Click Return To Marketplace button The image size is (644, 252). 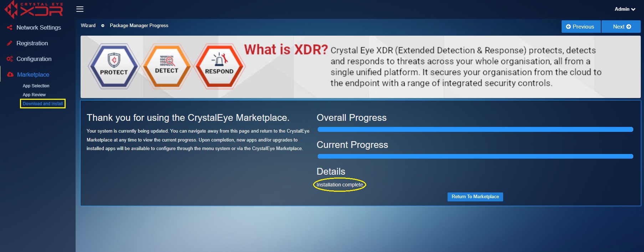tap(475, 197)
